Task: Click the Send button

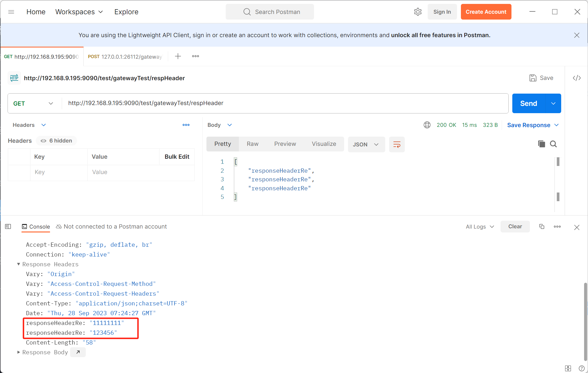Action: [529, 103]
